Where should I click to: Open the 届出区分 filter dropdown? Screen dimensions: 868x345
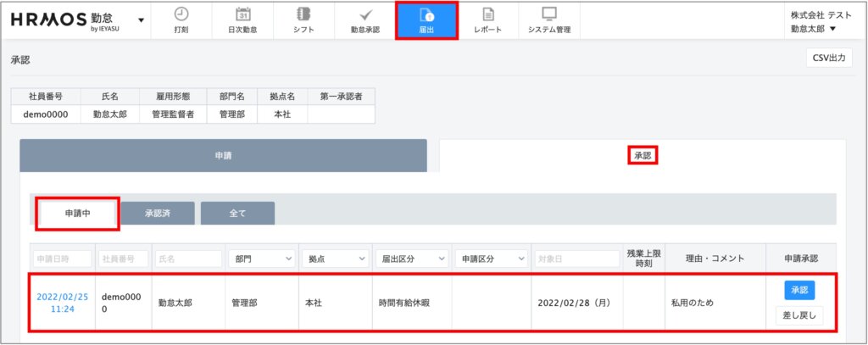click(411, 259)
